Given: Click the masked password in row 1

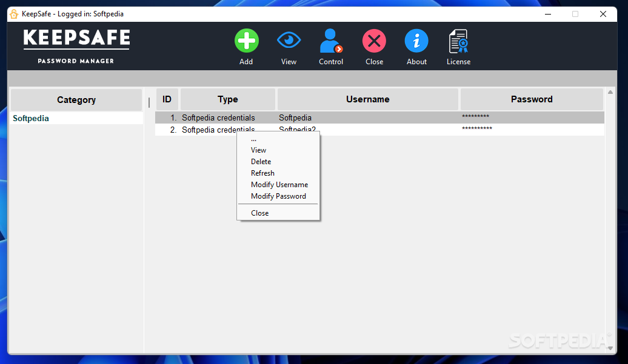Looking at the screenshot, I should (x=475, y=116).
